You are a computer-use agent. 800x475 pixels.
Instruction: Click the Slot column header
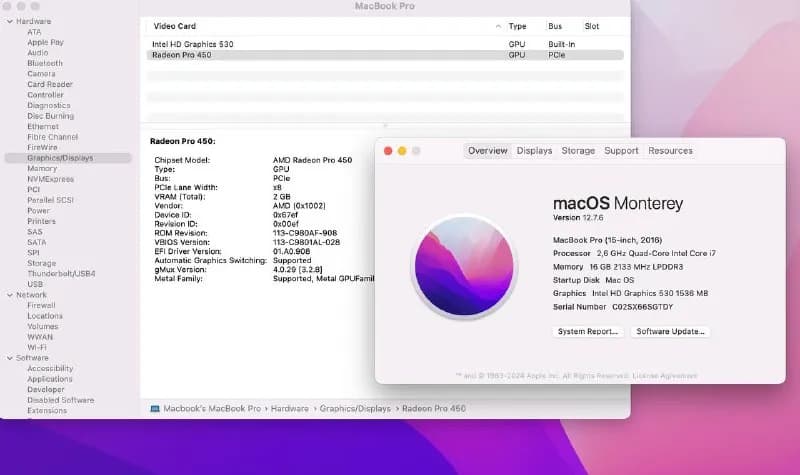click(x=592, y=26)
